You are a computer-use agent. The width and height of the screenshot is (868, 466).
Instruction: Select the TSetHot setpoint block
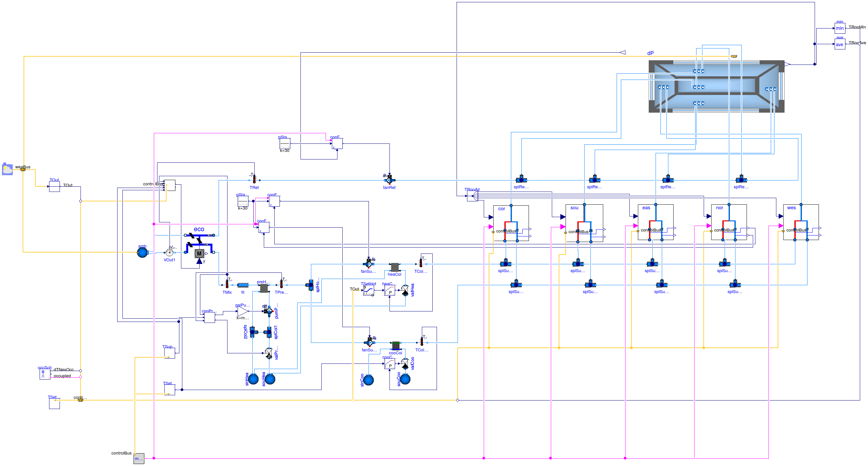[369, 291]
